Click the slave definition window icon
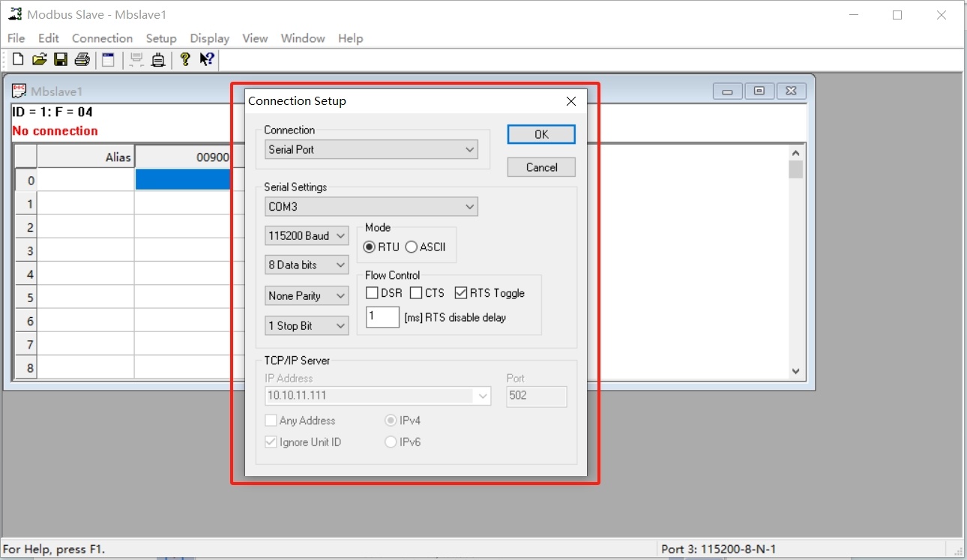967x560 pixels. tap(109, 60)
